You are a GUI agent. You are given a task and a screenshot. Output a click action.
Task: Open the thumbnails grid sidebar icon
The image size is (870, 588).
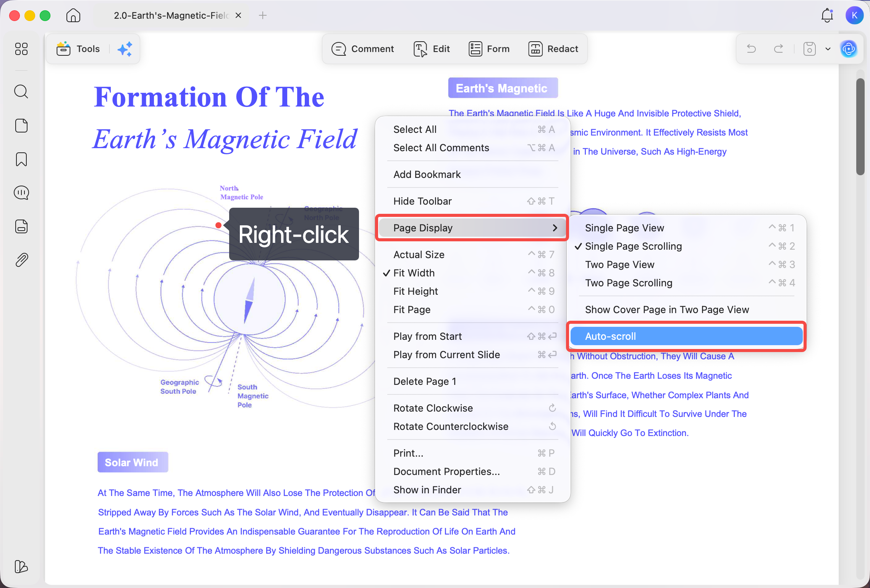pyautogui.click(x=21, y=49)
